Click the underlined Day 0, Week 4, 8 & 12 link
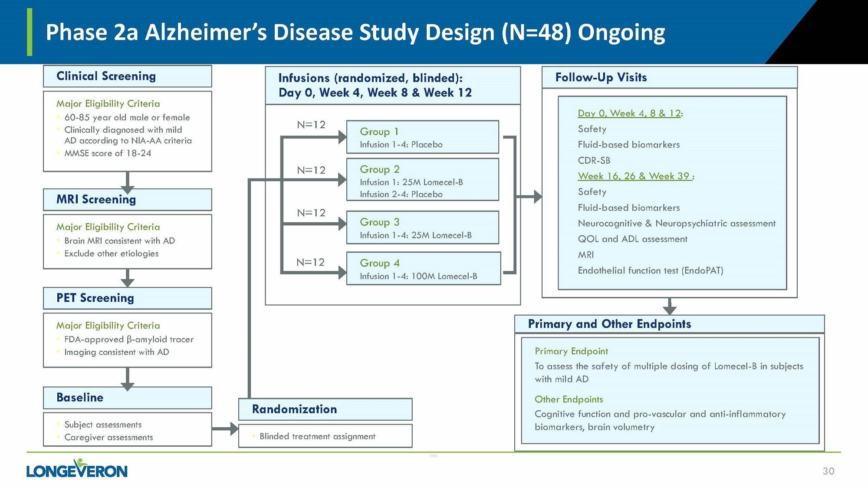 [629, 113]
